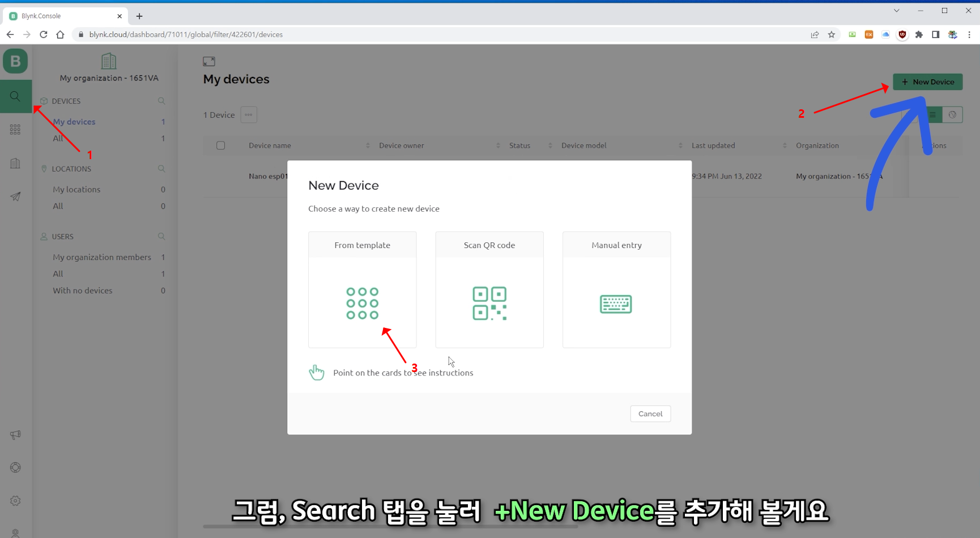This screenshot has height=538, width=980.
Task: Reload the page in browser
Action: click(44, 35)
